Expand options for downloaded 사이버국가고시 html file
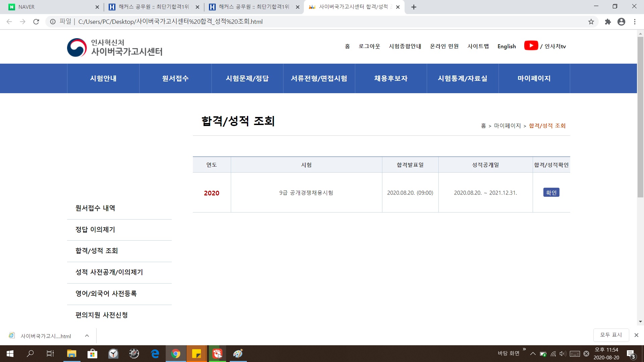644x362 pixels. click(87, 336)
